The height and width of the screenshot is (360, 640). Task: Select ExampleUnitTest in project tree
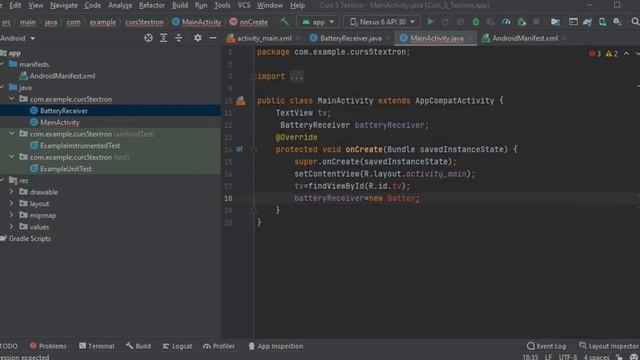tap(65, 169)
